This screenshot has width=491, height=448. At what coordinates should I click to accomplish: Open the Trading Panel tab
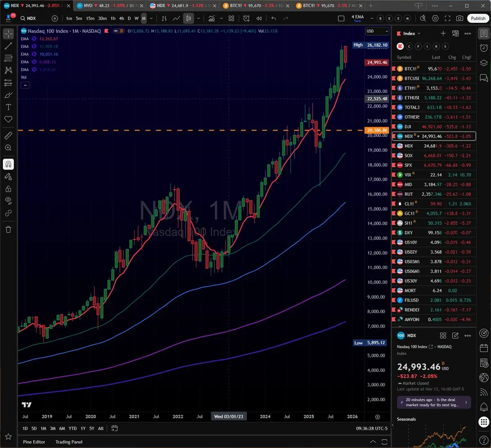click(x=69, y=442)
